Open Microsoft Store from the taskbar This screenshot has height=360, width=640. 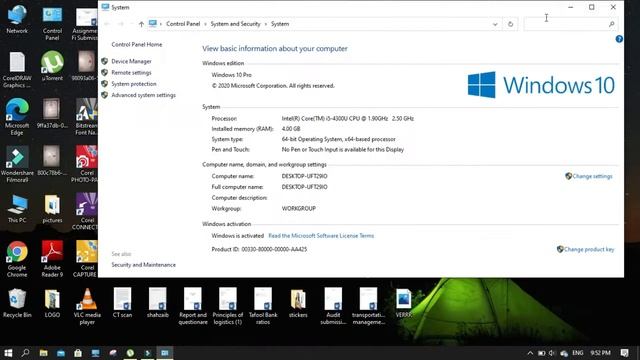tap(78, 353)
